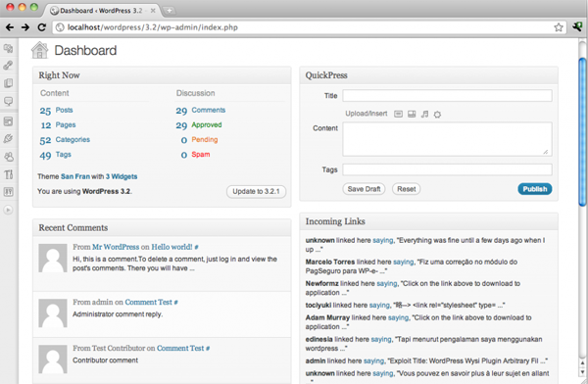The height and width of the screenshot is (384, 588).
Task: Click the Incoming Links widget header
Action: [428, 221]
